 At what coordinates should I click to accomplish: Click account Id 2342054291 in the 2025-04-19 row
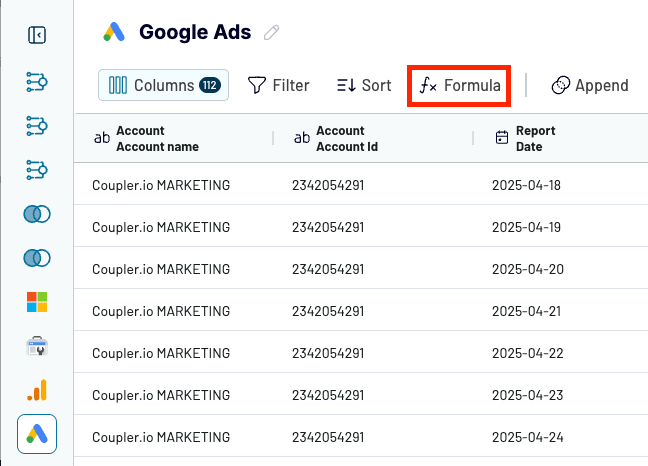(x=328, y=227)
